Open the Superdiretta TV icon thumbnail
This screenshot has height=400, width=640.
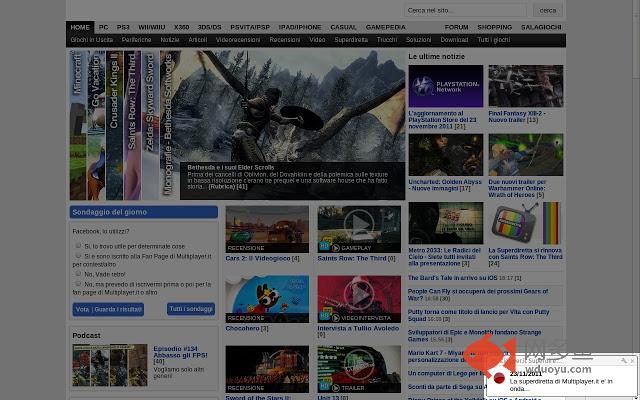point(525,223)
